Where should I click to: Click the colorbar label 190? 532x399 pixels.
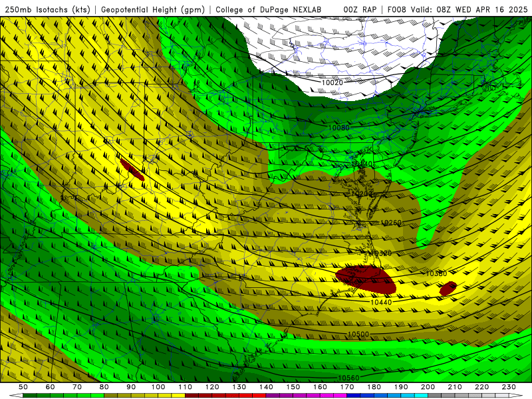pos(401,387)
